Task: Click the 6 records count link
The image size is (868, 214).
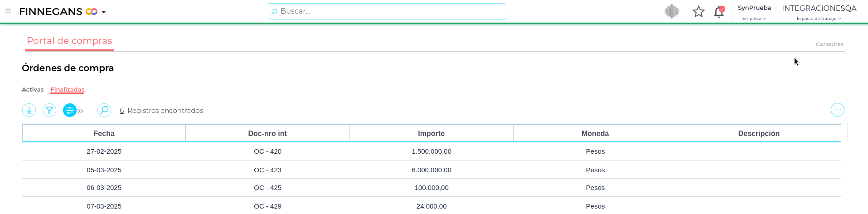Action: 121,111
